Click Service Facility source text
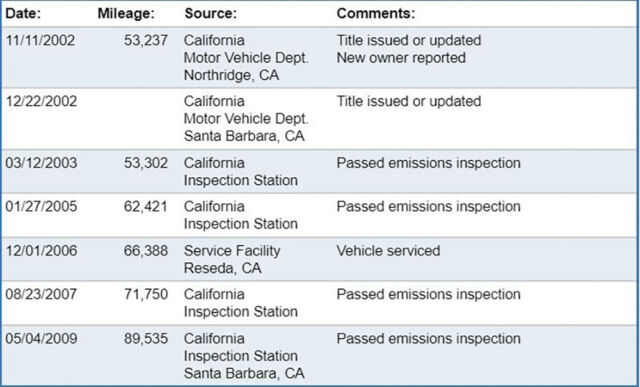 pos(232,251)
